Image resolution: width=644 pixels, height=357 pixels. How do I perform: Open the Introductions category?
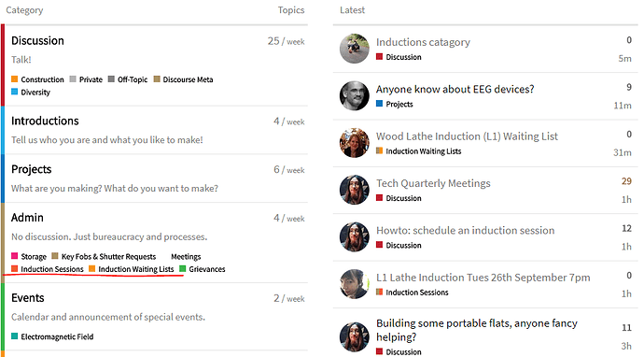45,121
